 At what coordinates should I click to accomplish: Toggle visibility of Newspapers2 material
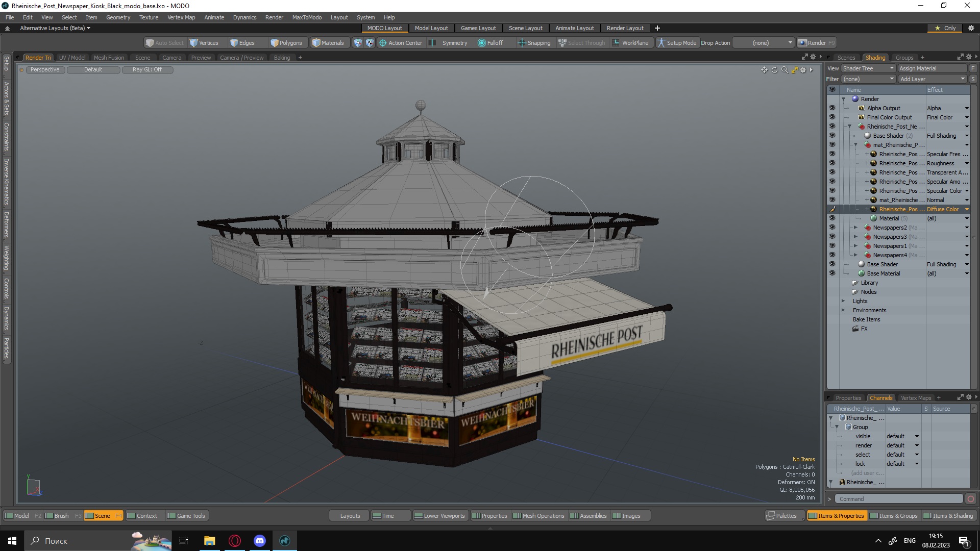point(832,228)
